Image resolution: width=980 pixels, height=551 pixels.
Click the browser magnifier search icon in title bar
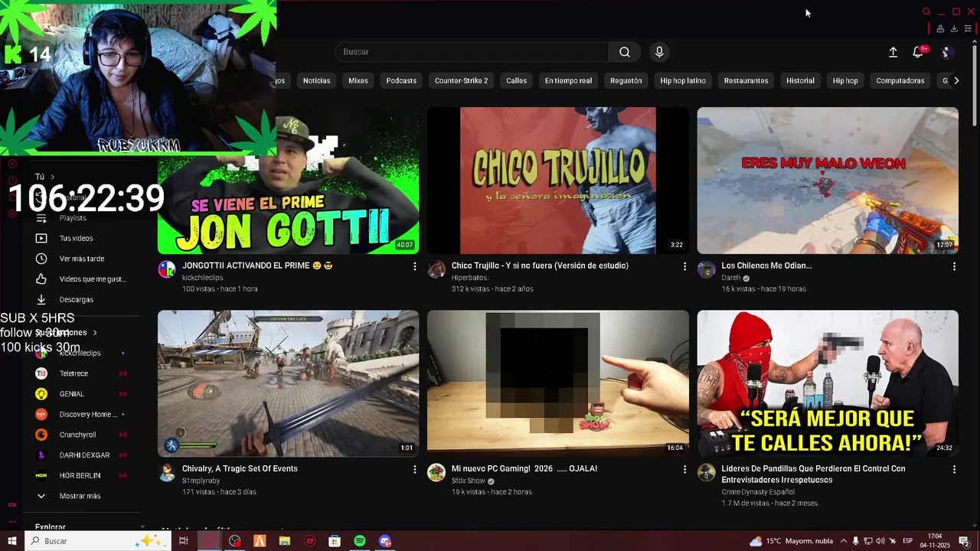tap(926, 11)
